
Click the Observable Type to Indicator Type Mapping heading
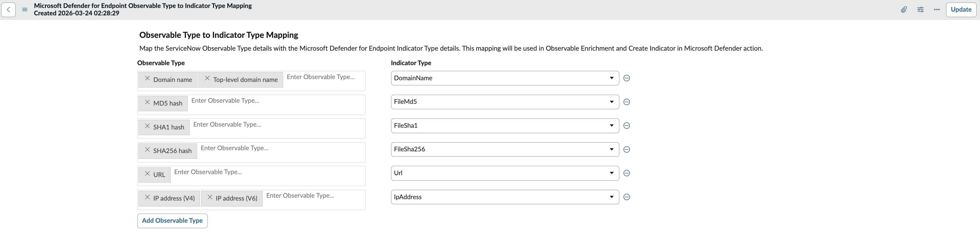219,35
